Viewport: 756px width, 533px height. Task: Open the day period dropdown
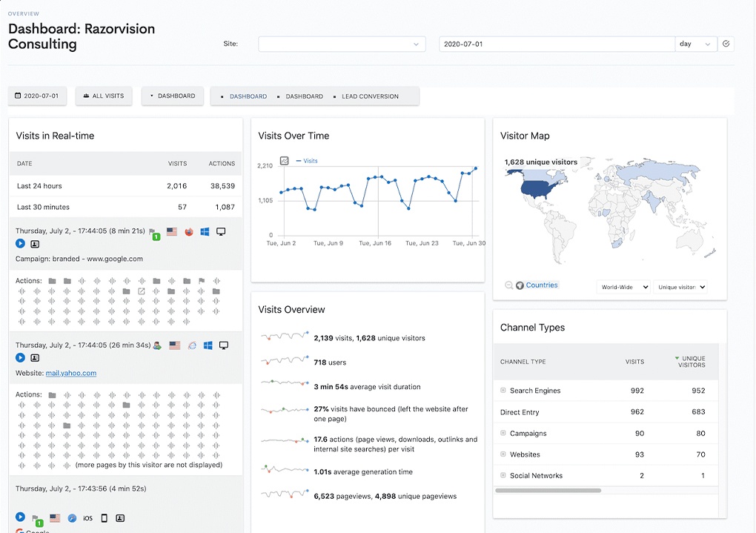[x=695, y=44]
